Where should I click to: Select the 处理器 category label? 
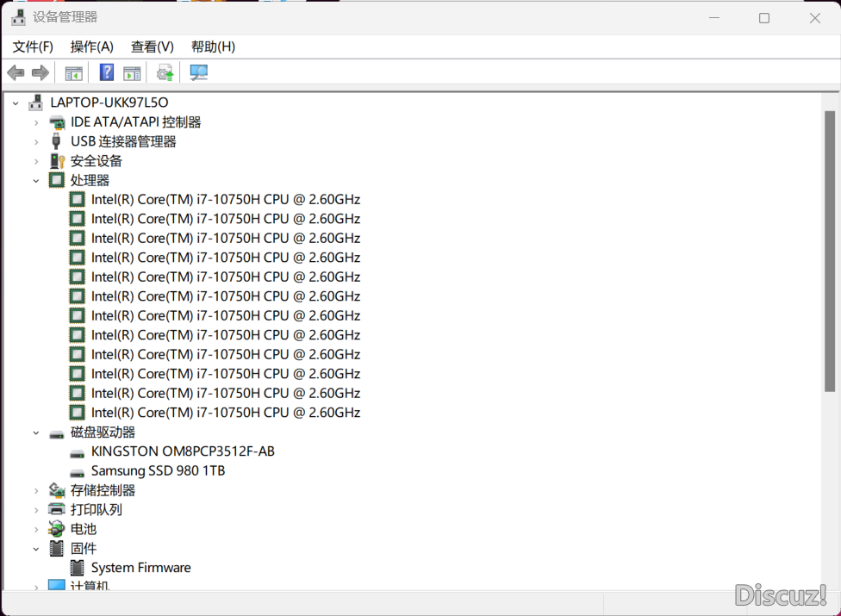pos(90,180)
